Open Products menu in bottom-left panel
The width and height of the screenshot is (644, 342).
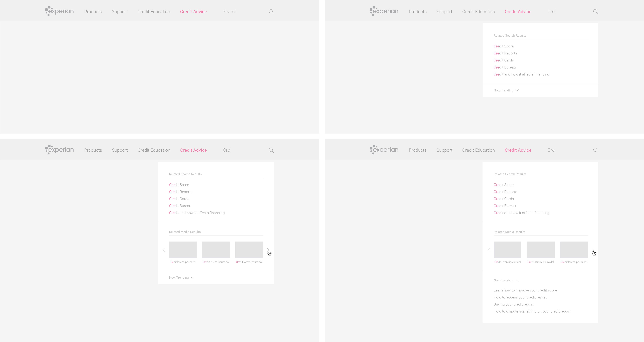click(x=93, y=150)
